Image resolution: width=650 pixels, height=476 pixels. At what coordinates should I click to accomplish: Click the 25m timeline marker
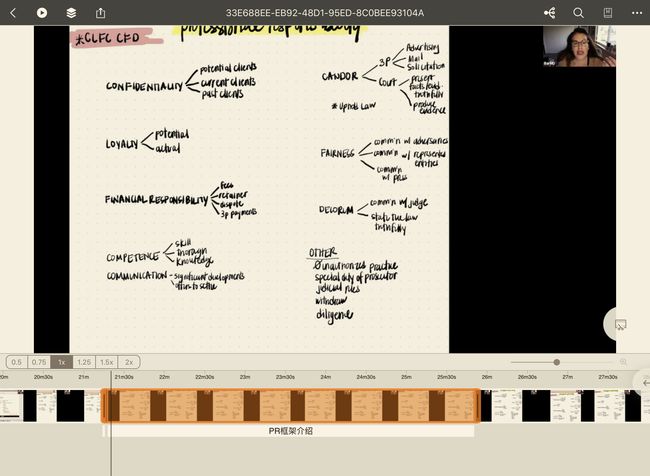point(406,377)
